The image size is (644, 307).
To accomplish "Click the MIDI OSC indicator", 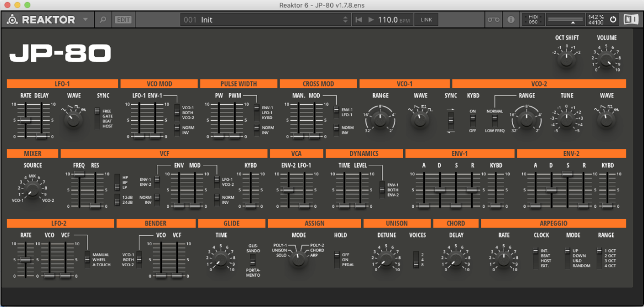I will coord(533,19).
